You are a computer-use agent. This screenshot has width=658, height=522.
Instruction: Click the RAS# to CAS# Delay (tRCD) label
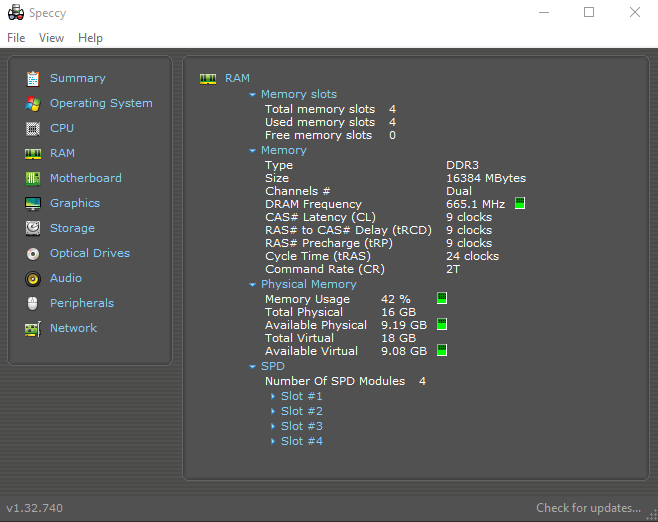348,230
